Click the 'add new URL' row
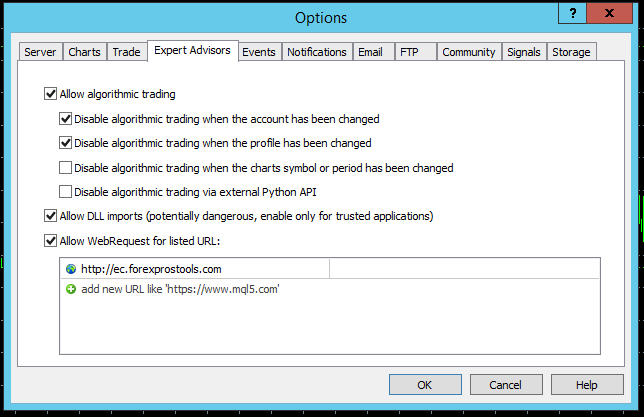This screenshot has width=644, height=417. [179, 289]
